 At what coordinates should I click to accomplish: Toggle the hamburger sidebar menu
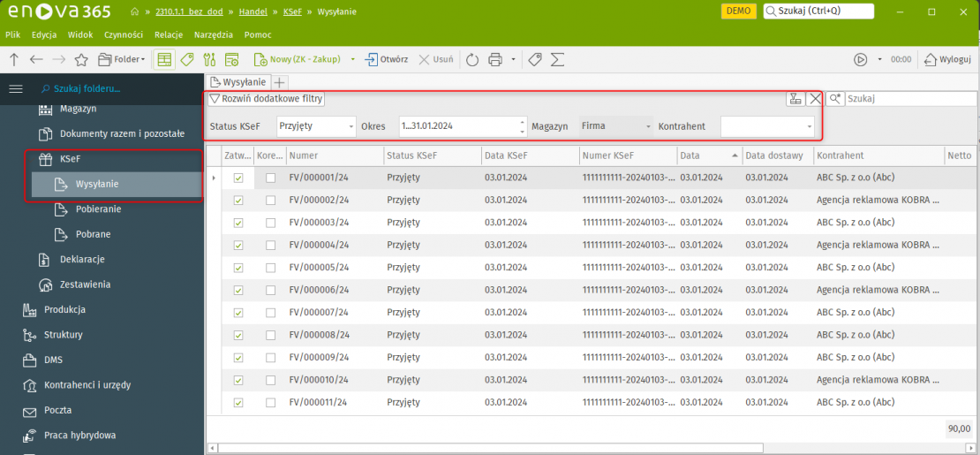(x=15, y=88)
